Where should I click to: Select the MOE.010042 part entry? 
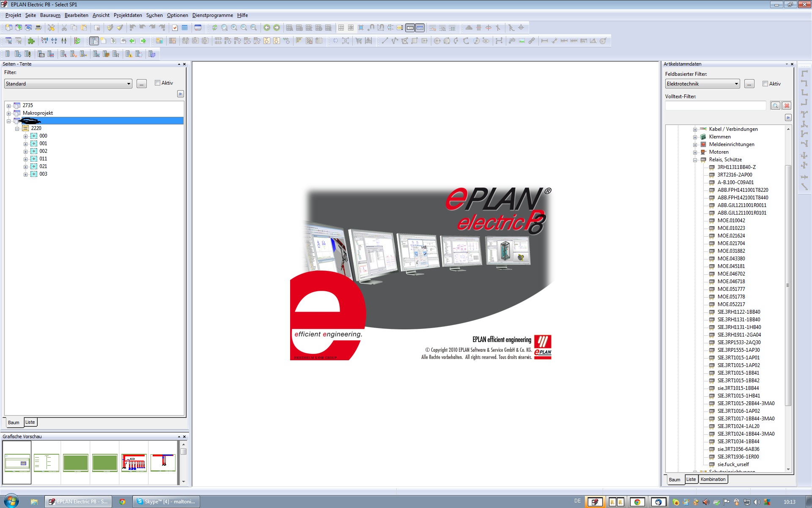tap(731, 221)
